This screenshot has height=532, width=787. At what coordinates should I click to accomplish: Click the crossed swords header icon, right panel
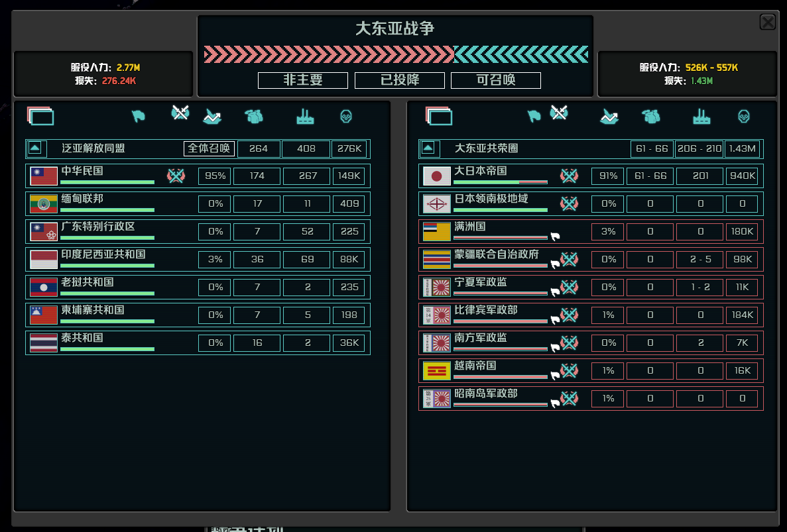559,113
